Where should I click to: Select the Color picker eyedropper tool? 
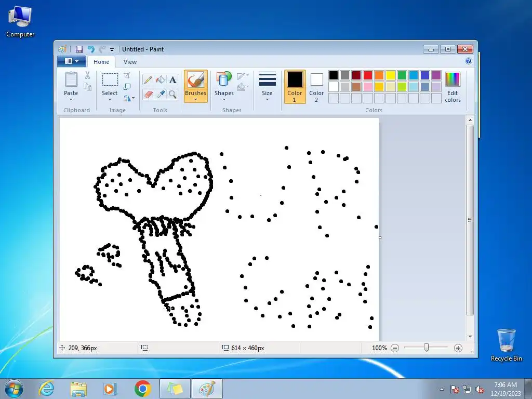[161, 94]
